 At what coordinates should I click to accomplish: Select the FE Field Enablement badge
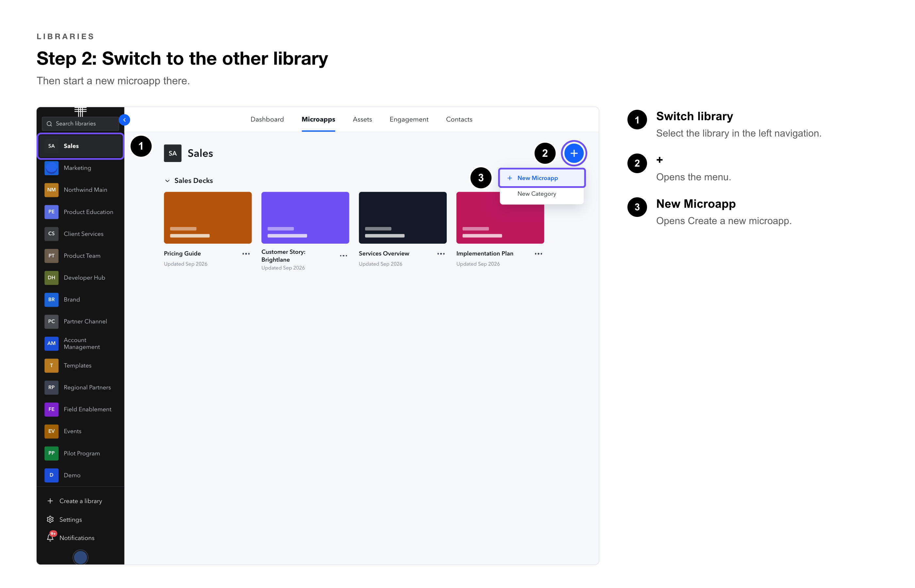[x=51, y=409]
